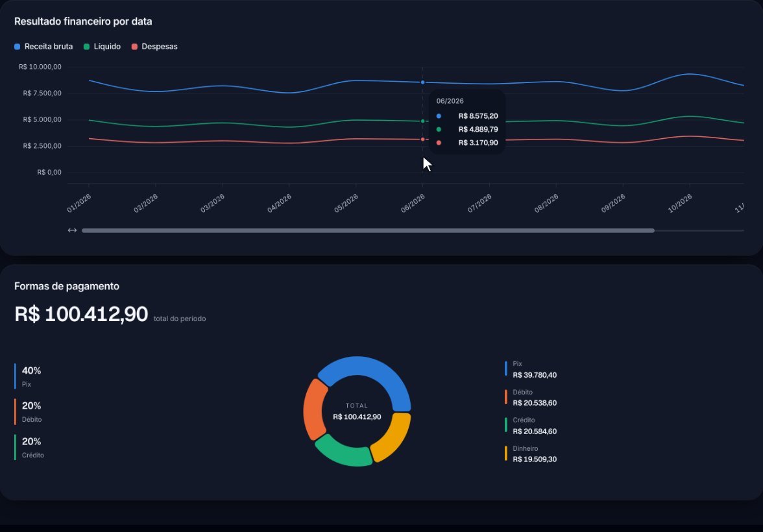This screenshot has height=532, width=763.
Task: Click the Resultado financeiro por data heading
Action: coord(83,21)
